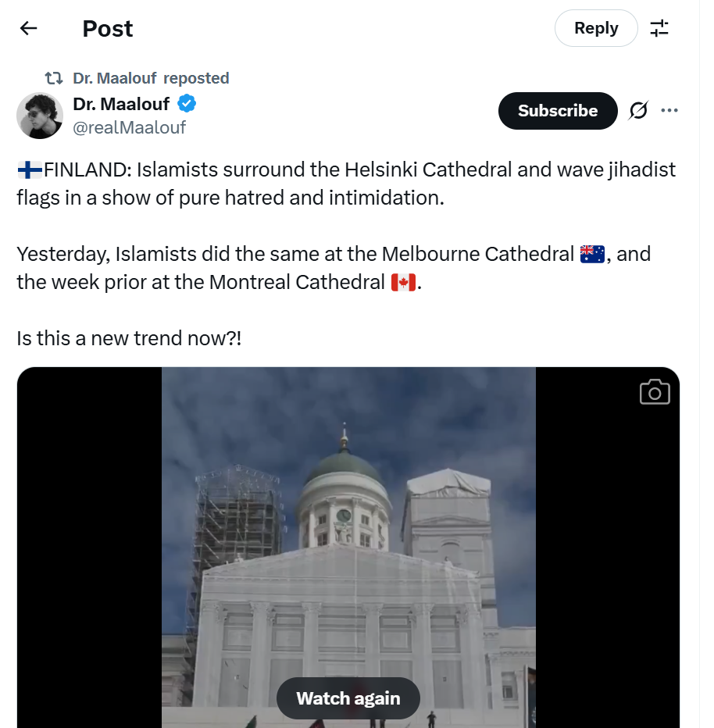714x728 pixels.
Task: Open the @realMaalouf handle link
Action: (x=129, y=127)
